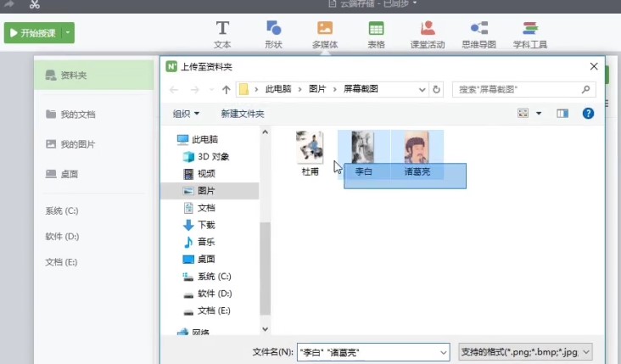The height and width of the screenshot is (364, 621).
Task: Click 此电脑 in the address breadcrumb
Action: [278, 89]
